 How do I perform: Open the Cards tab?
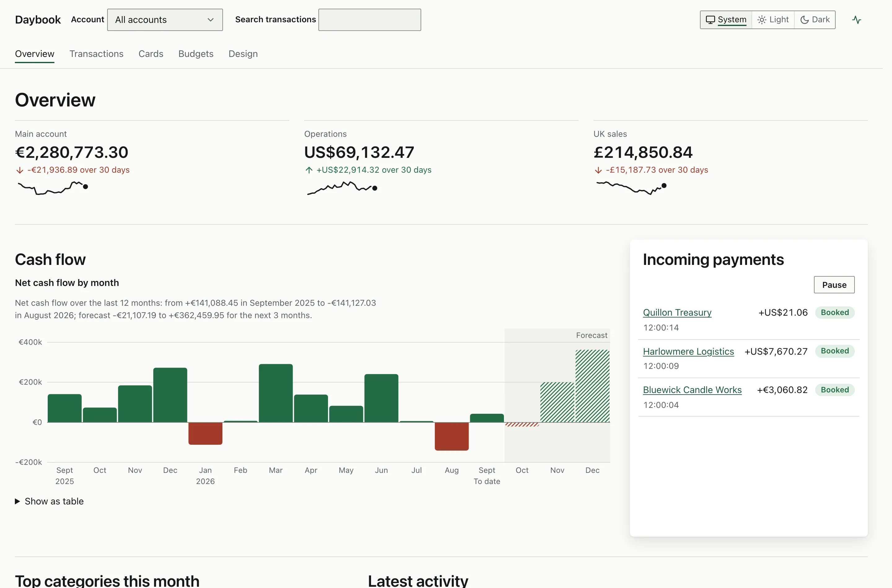coord(151,54)
